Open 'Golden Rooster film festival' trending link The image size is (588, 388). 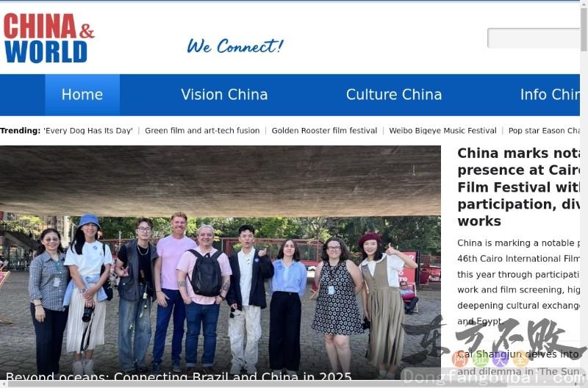click(x=324, y=131)
